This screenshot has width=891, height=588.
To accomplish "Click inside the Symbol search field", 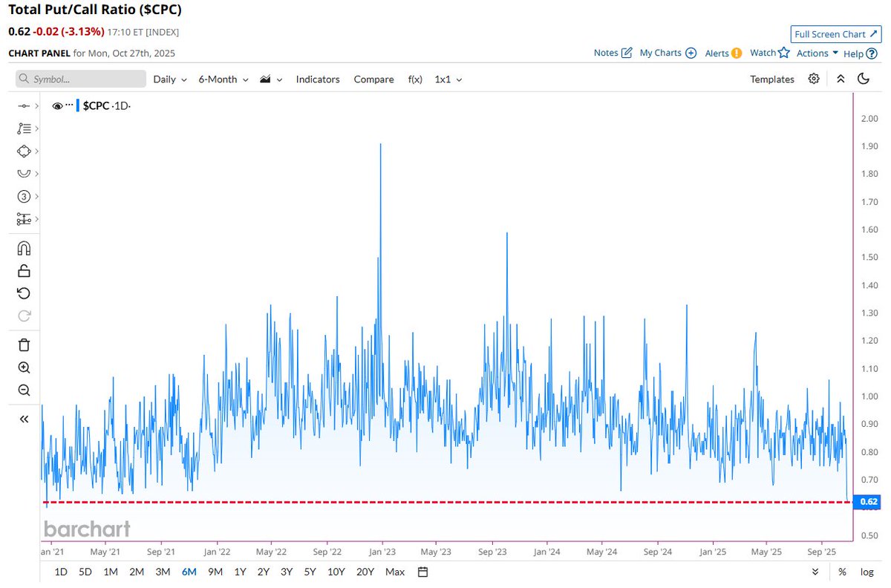I will (80, 79).
